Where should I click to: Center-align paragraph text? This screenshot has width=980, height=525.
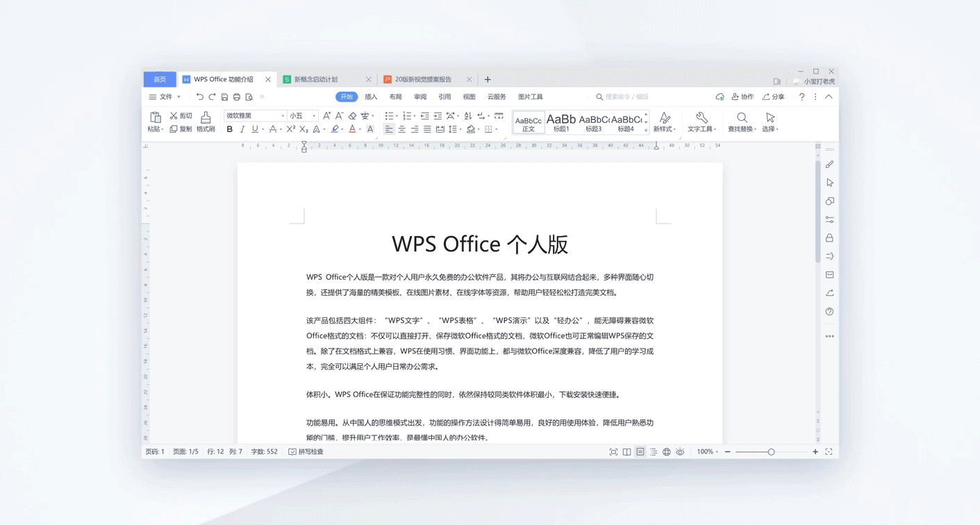point(401,129)
